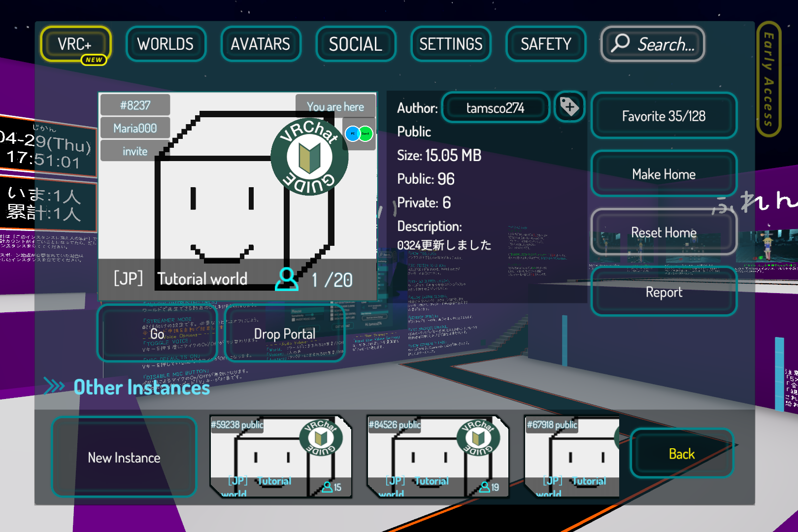Click the VRChat Guide badge on world thumbnail
The height and width of the screenshot is (532, 798).
click(309, 157)
